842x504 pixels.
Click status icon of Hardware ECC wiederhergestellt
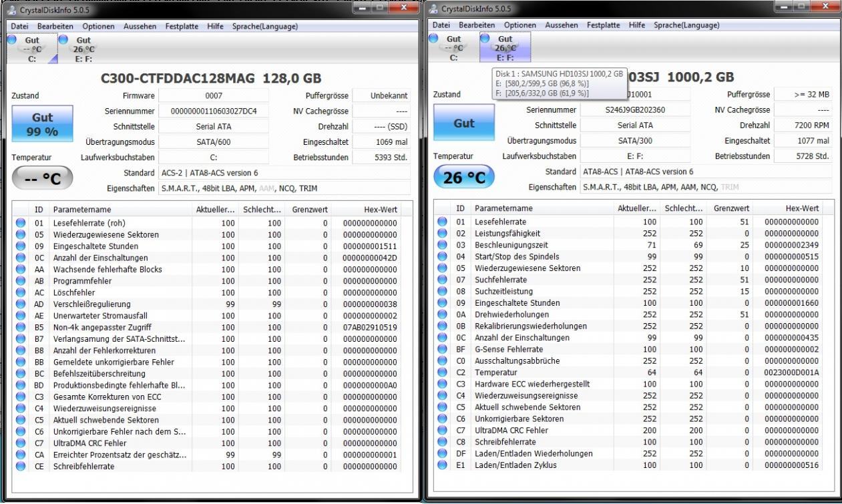(442, 384)
